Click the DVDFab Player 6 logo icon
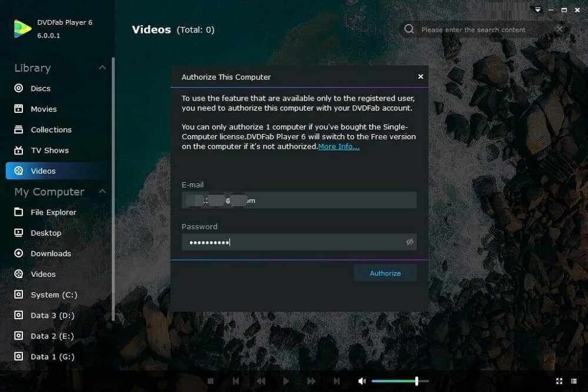 pyautogui.click(x=22, y=29)
